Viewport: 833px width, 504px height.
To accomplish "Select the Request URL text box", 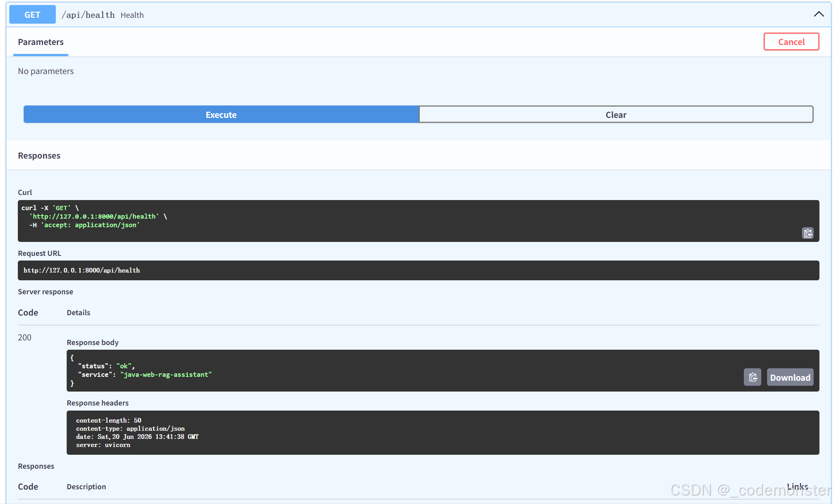I will 418,270.
